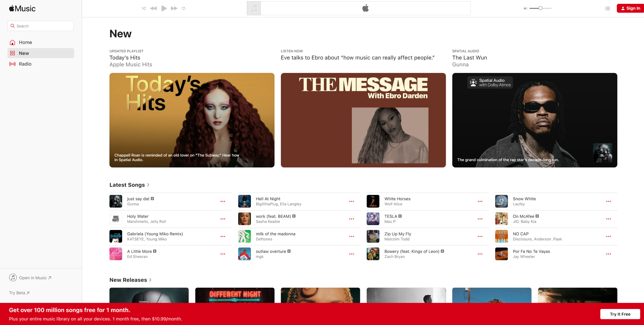Open Radio in the sidebar
644x325 pixels.
point(41,64)
